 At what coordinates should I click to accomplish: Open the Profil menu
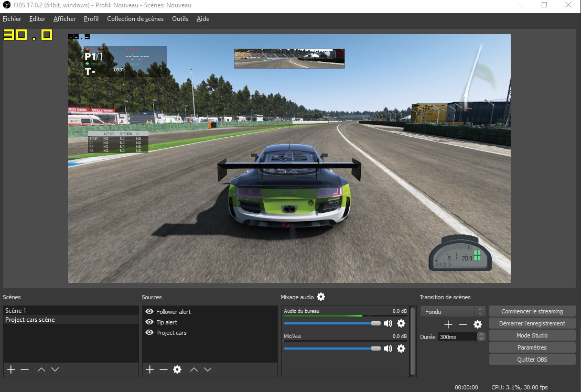tap(91, 19)
